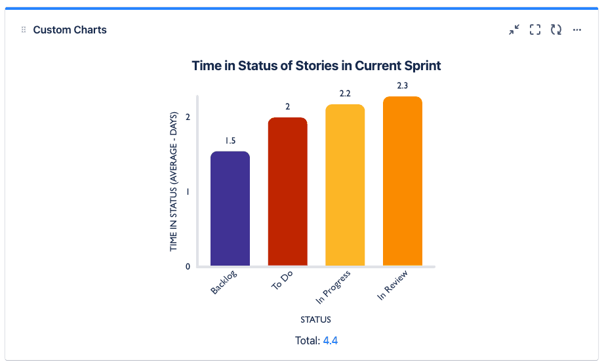Open the more options ellipsis menu
The height and width of the screenshot is (364, 604).
[577, 30]
